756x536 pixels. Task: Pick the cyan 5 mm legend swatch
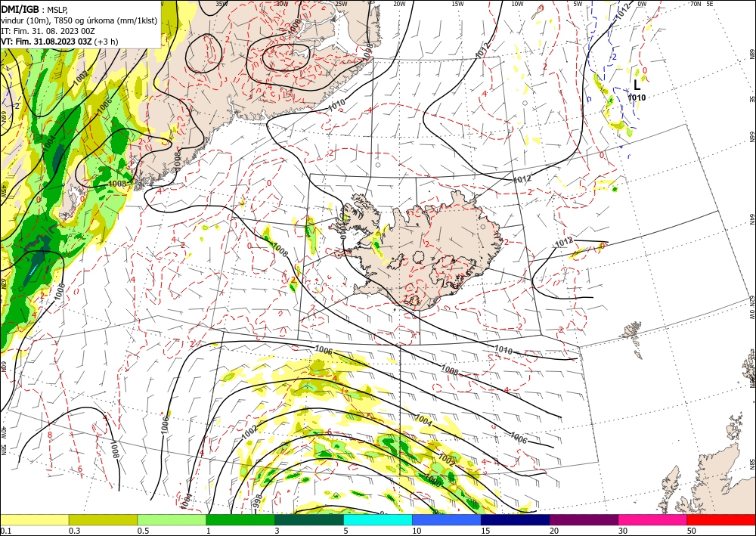[378, 519]
